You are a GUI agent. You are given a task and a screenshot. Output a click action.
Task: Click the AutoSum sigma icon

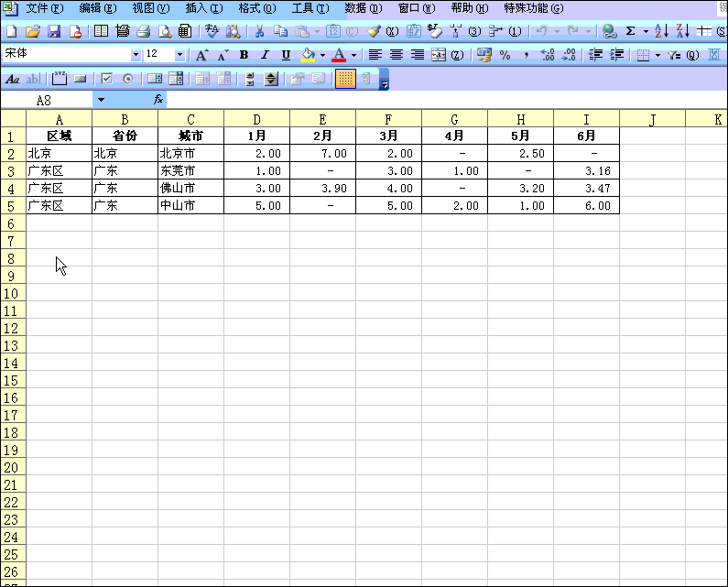coord(630,31)
